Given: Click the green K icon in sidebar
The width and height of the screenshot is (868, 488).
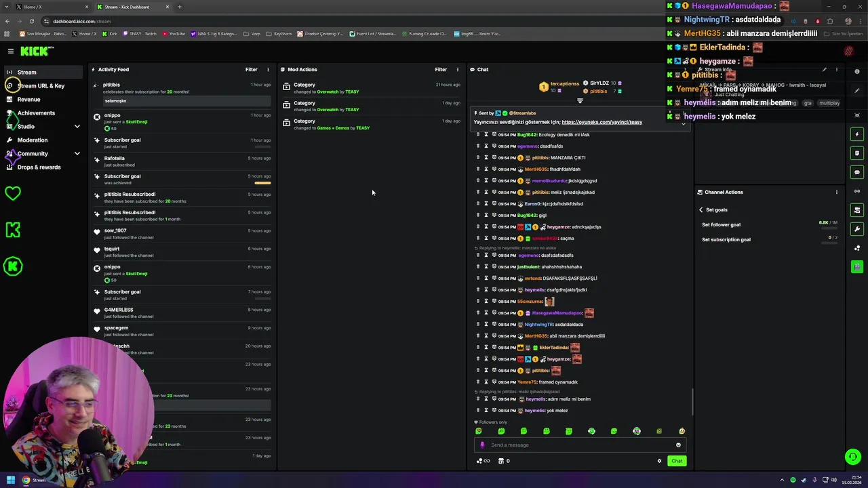Looking at the screenshot, I should coord(12,230).
